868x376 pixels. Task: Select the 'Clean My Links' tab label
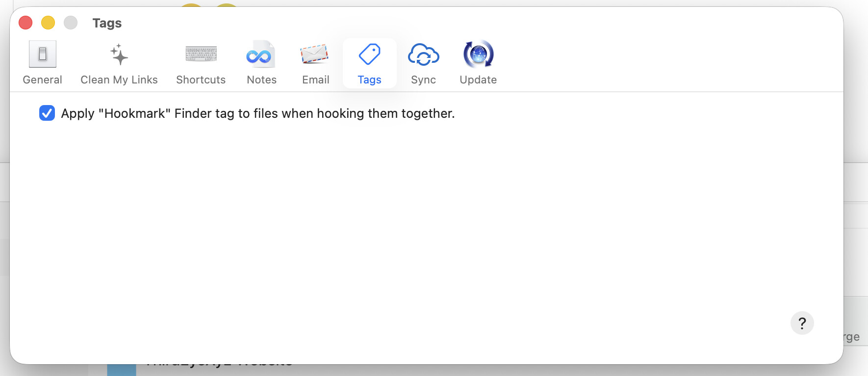tap(119, 80)
